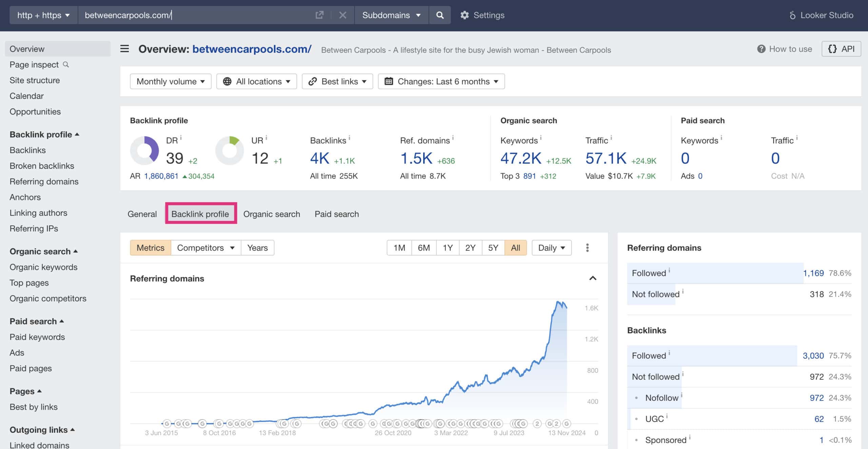This screenshot has height=449, width=868.
Task: Click the Followed referring domains bar
Action: pos(715,273)
